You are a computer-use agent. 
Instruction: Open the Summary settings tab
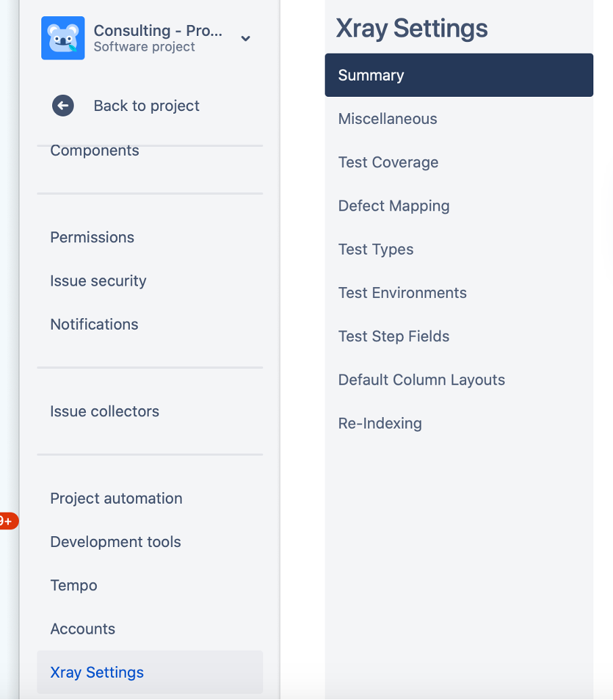pos(371,75)
